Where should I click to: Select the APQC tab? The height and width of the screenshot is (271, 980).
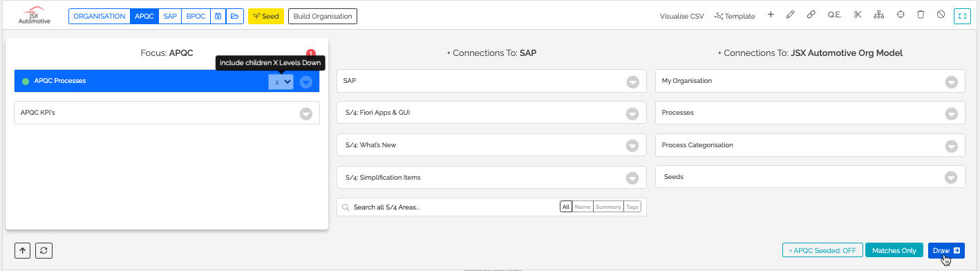(144, 16)
